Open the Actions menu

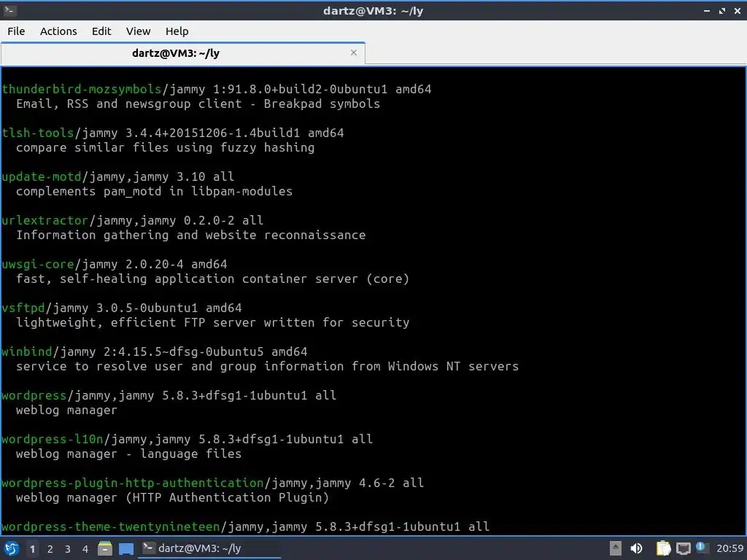58,31
